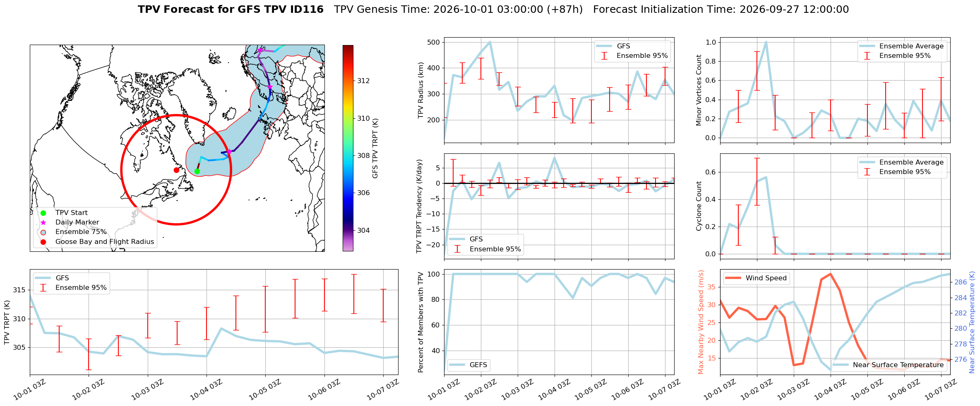The height and width of the screenshot is (406, 980).
Task: Click the 315 tick on the TPV TRPT axis
Action: pyautogui.click(x=19, y=290)
